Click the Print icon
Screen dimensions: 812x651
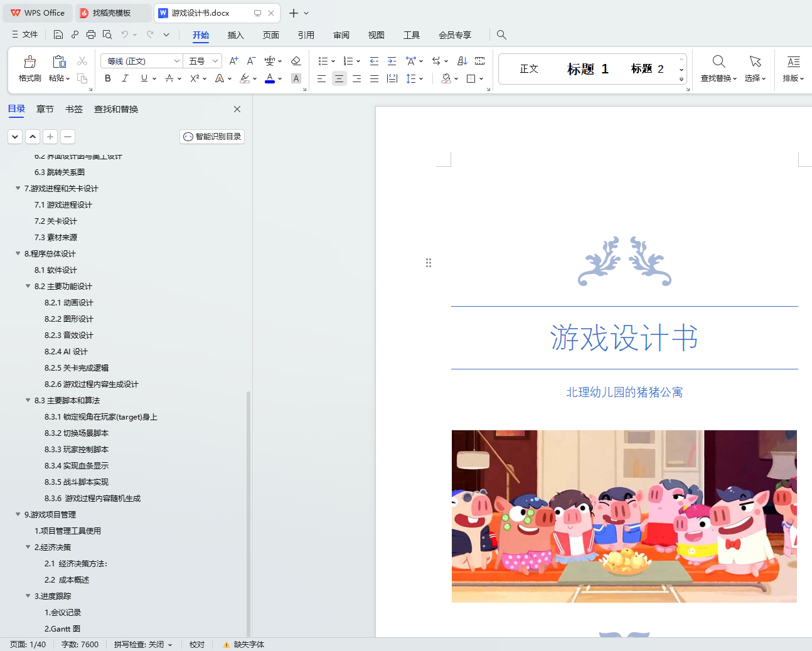(x=91, y=34)
